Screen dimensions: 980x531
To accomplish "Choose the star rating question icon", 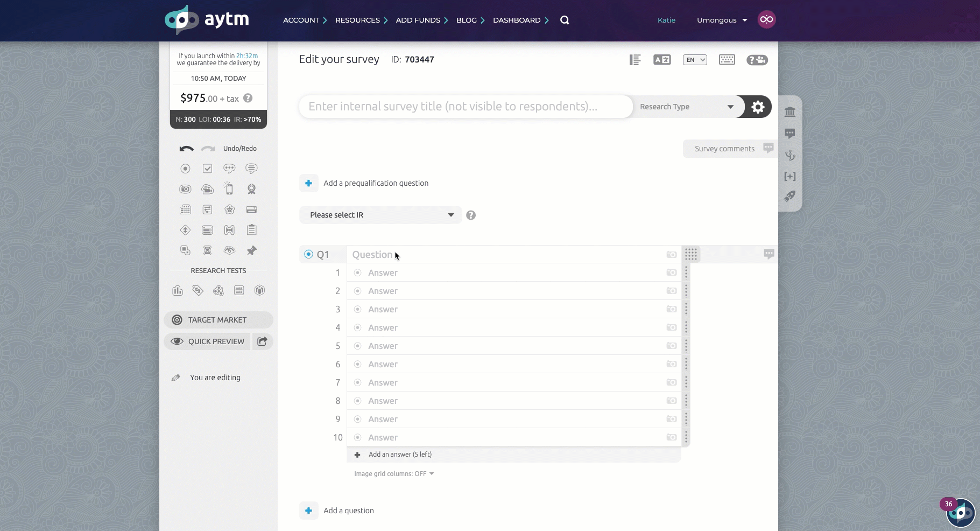I will [229, 209].
